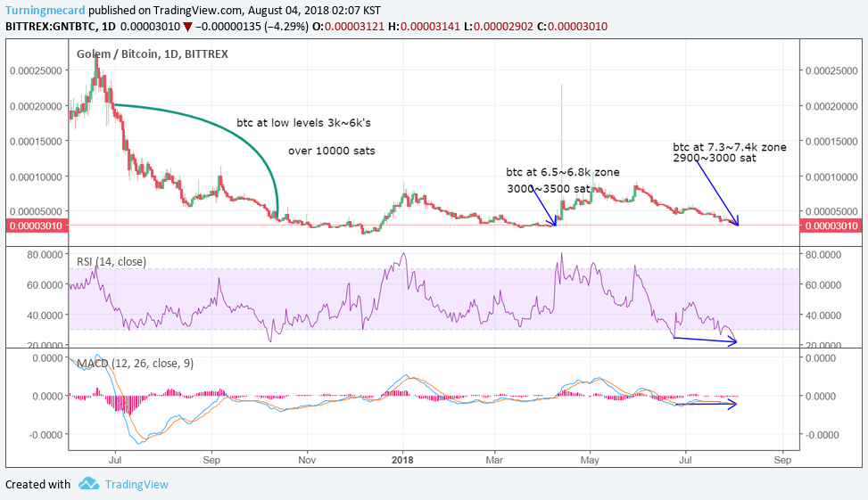Click the 40.0000 RSI label on left axis
Screen dimensions: 868x500
tap(45, 316)
